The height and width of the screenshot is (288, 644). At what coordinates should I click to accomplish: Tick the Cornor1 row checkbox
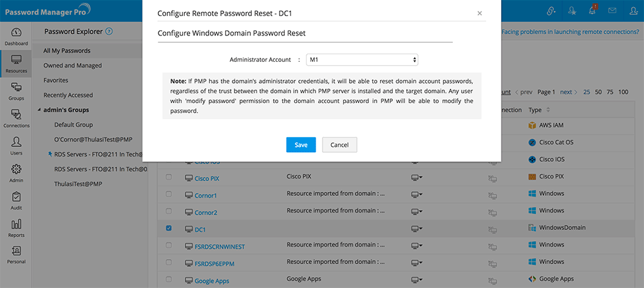(x=169, y=194)
